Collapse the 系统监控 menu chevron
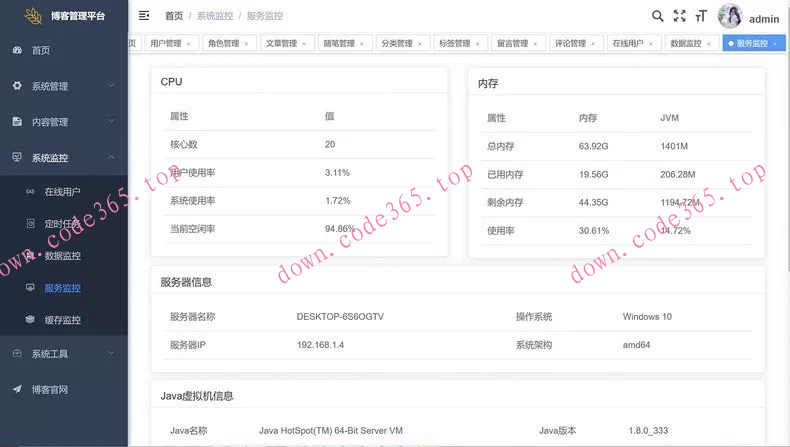This screenshot has width=790, height=447. pos(111,157)
